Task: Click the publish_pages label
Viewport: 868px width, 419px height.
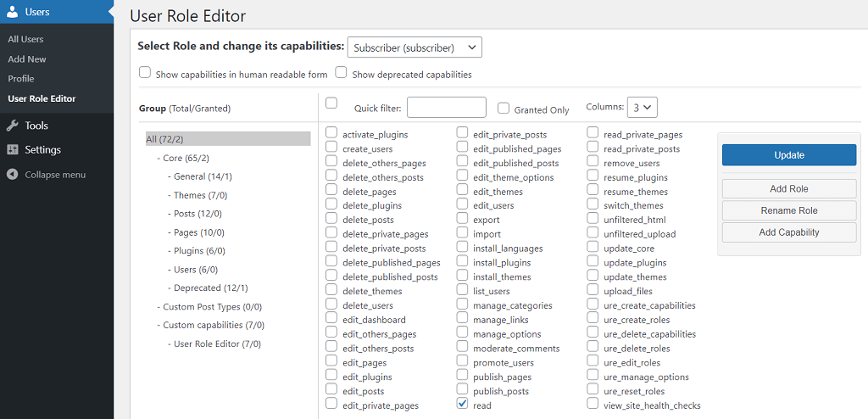Action: (502, 377)
